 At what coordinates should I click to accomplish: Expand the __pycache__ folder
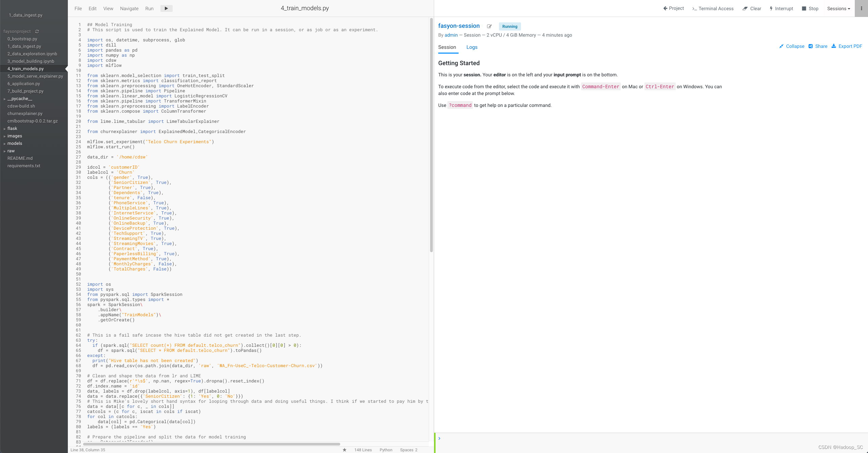[19, 99]
